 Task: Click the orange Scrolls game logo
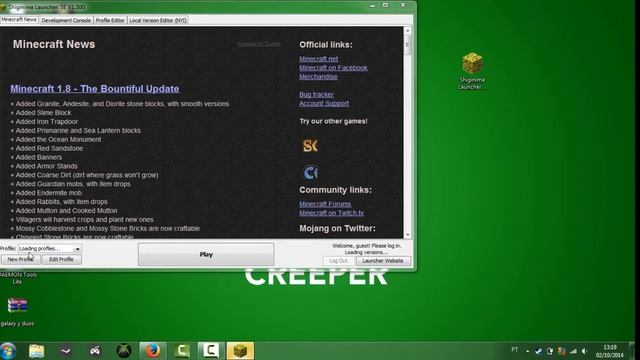[x=310, y=146]
